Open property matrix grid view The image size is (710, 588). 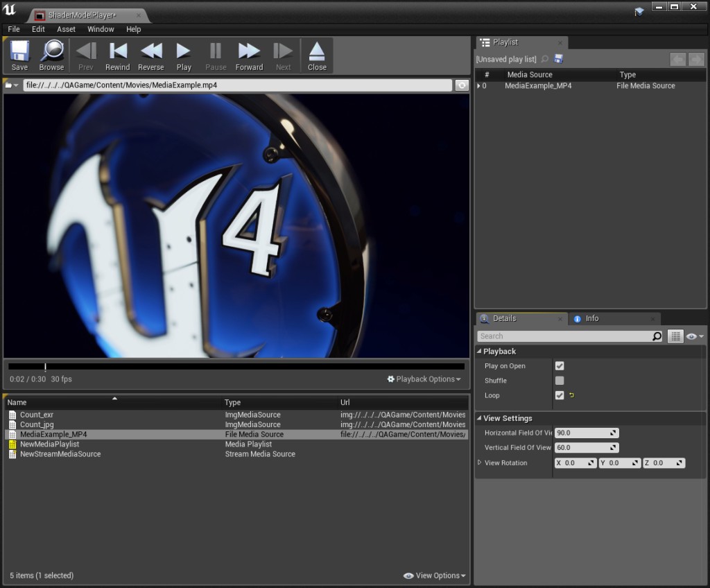[675, 336]
